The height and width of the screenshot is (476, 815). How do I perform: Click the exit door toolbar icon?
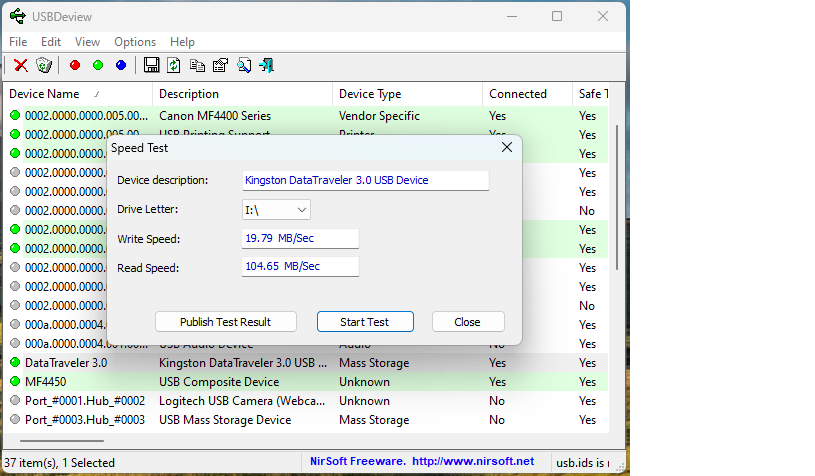pos(267,65)
